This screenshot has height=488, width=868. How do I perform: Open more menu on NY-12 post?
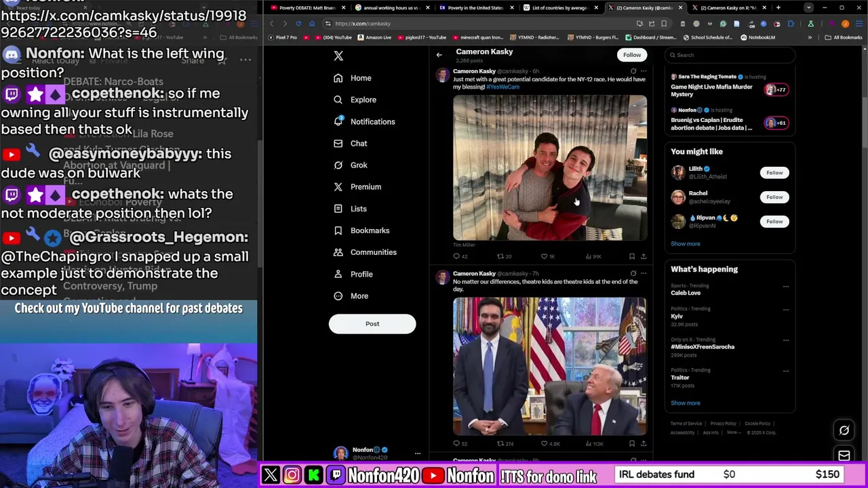coord(644,71)
